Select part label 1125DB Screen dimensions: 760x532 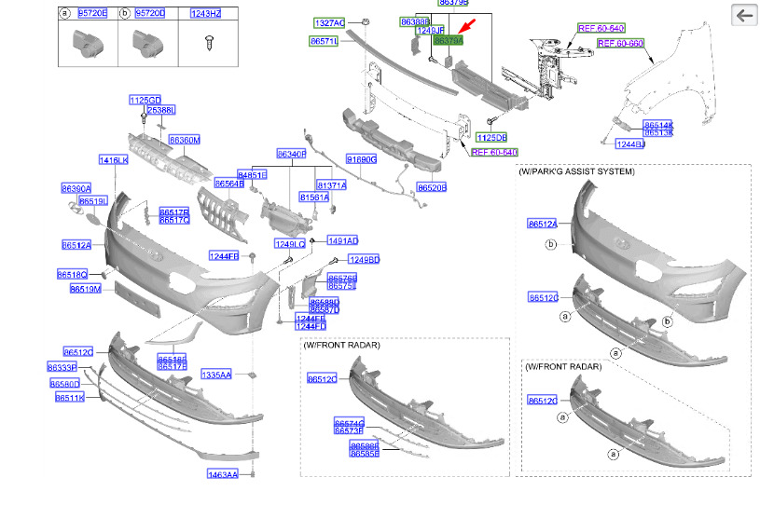pos(491,138)
